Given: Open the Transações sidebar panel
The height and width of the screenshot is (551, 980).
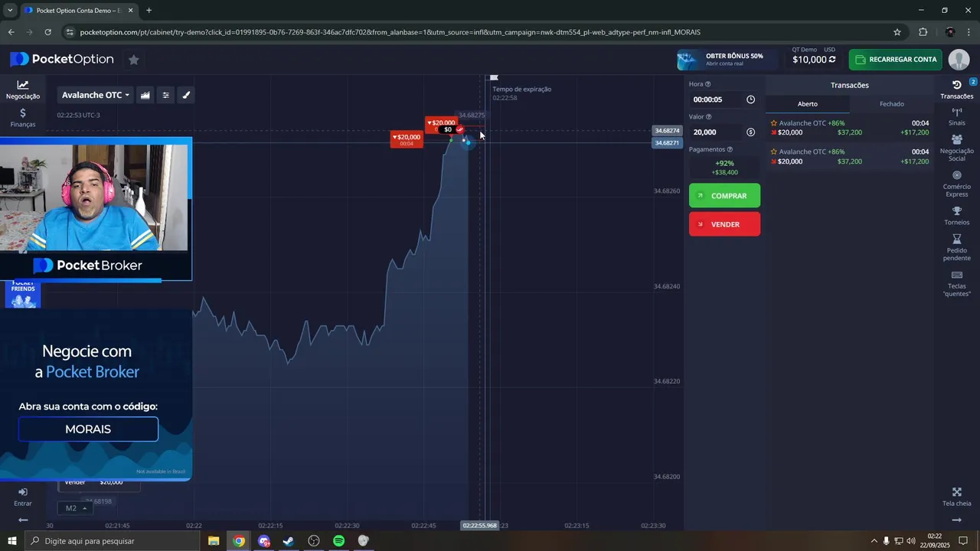Looking at the screenshot, I should click(956, 90).
